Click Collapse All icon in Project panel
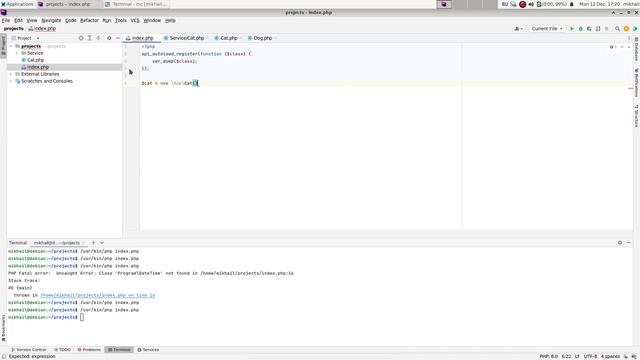 click(98, 38)
